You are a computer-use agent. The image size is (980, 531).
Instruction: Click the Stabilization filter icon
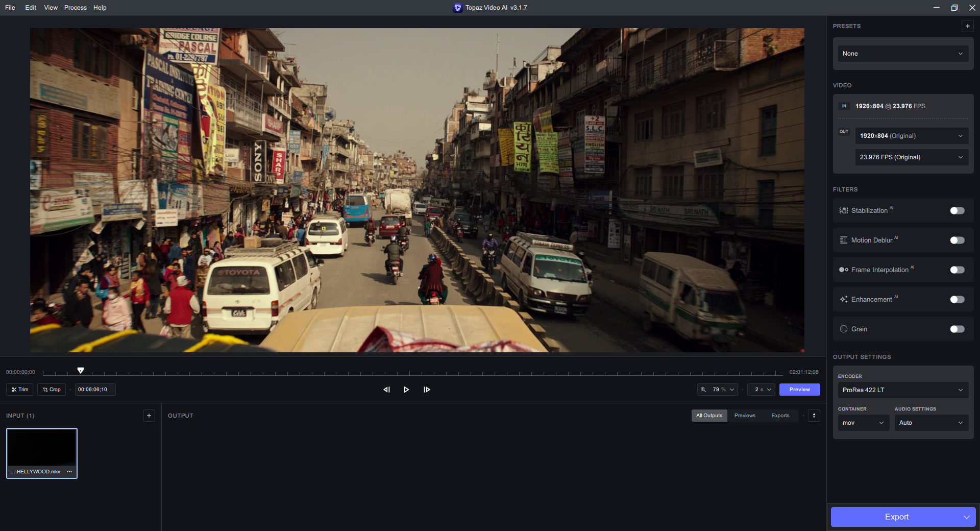(844, 211)
